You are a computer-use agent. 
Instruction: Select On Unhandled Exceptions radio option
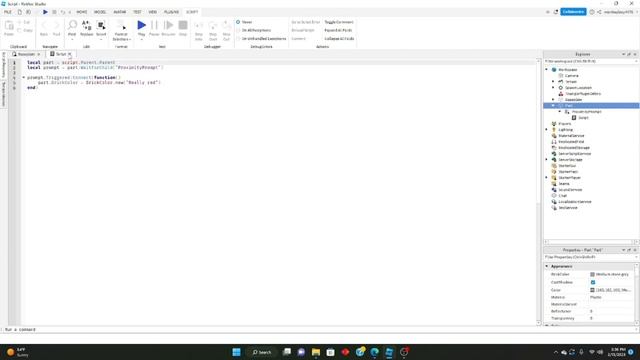point(238,38)
